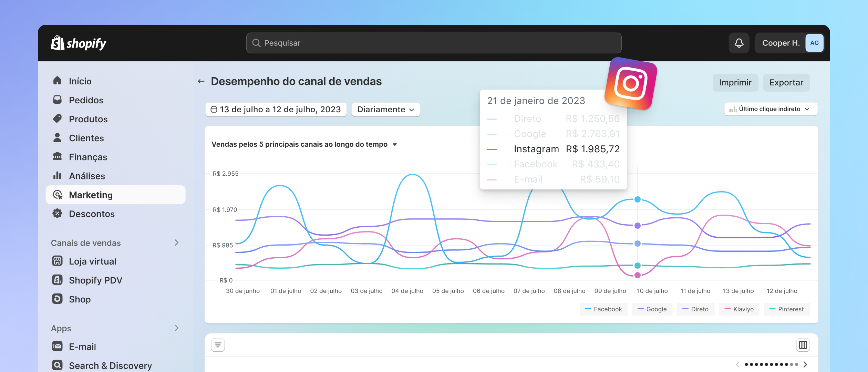Click the periwinkle blue data point on chart

638,244
